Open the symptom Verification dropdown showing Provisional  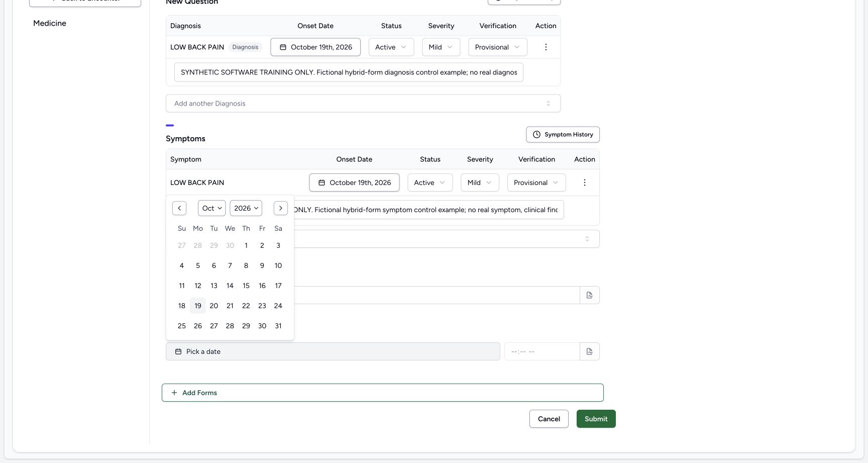(536, 182)
